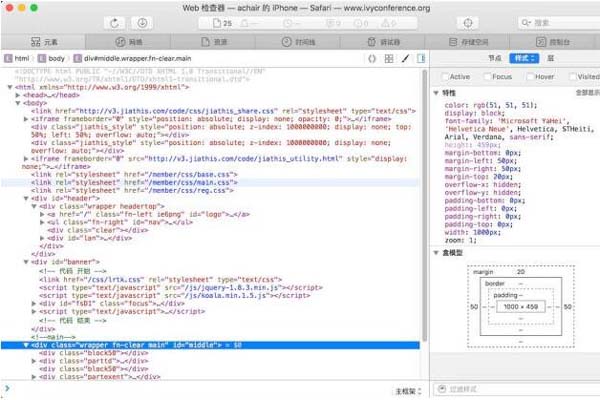Screen dimensions: 600x400
Task: Expand the div class="parttd" node
Action: point(34,361)
